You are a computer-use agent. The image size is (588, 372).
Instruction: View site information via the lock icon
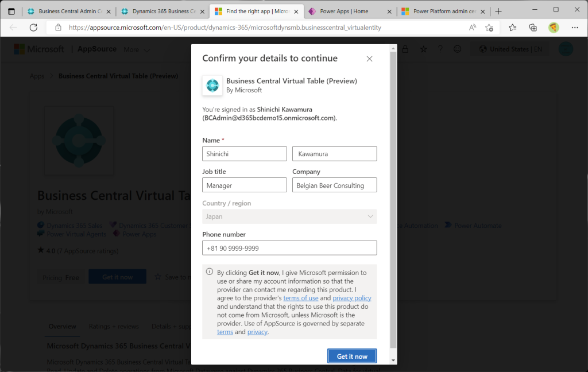[58, 28]
